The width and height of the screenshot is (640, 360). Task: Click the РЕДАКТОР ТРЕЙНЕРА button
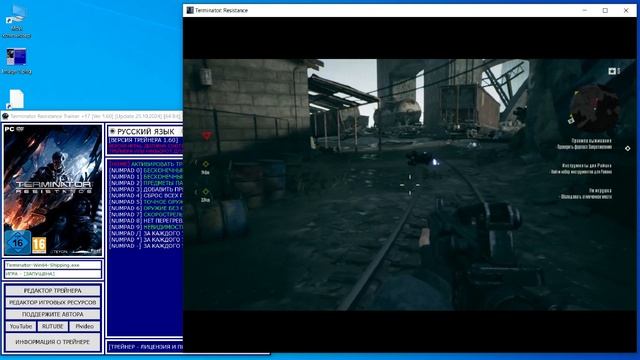click(53, 291)
